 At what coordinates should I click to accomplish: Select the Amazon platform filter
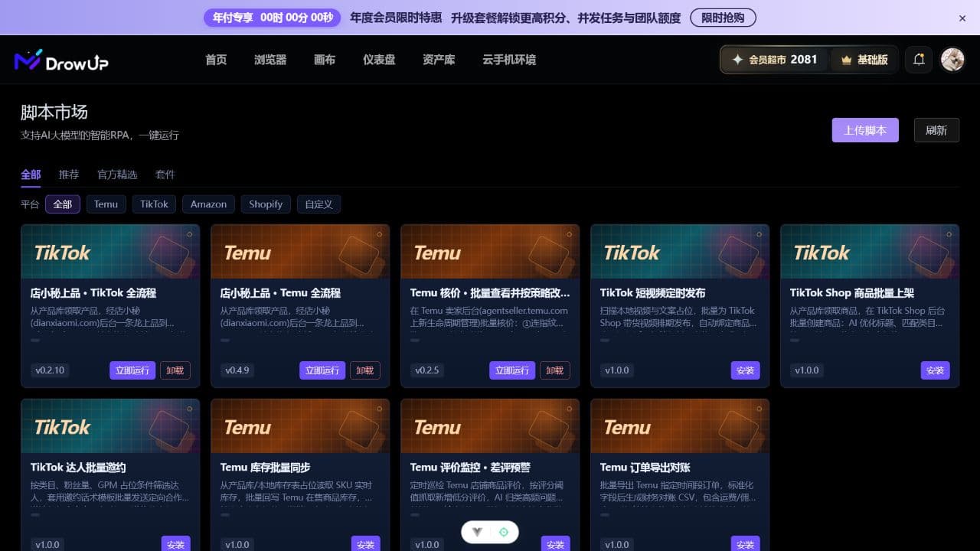208,204
